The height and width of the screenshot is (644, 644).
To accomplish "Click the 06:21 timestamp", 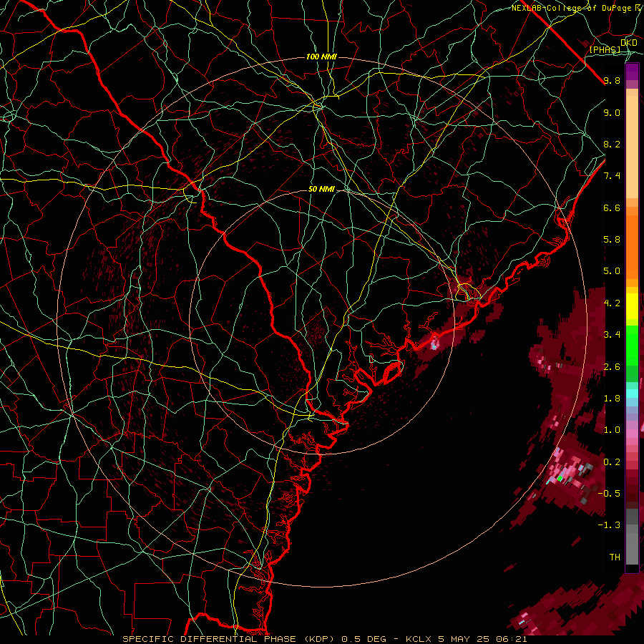I will pyautogui.click(x=512, y=639).
